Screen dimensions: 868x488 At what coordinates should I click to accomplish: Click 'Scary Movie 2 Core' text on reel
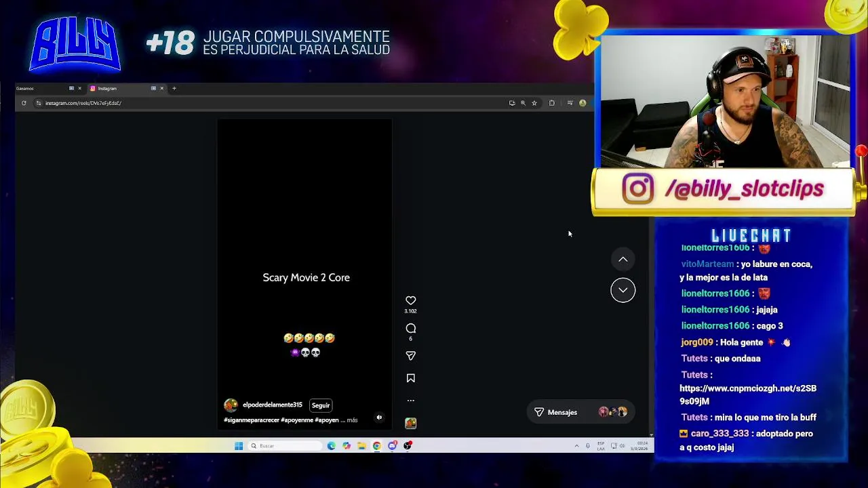pos(307,278)
